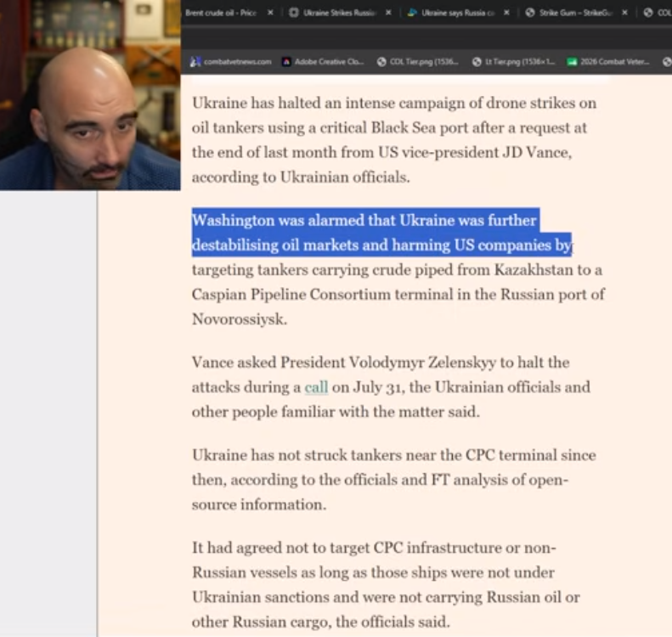Open the 2026 Combat Veteran bookmark
Viewport: 672px width, 637px height.
pyautogui.click(x=608, y=62)
